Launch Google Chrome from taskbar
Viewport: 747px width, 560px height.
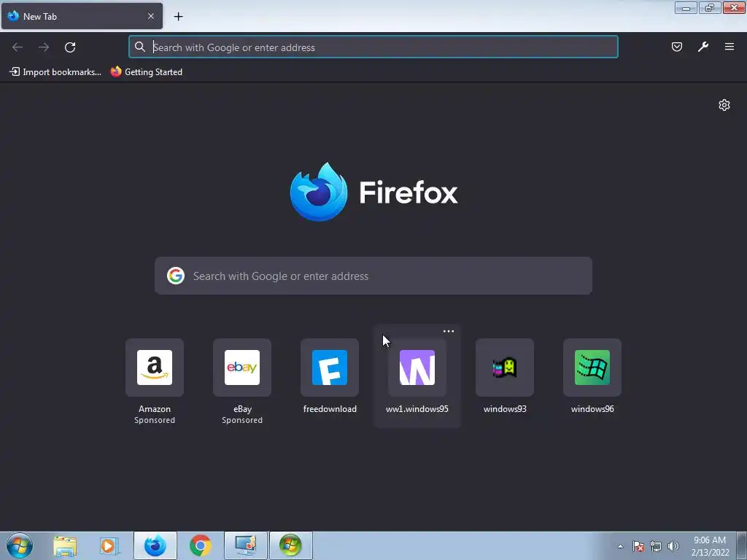[201, 545]
